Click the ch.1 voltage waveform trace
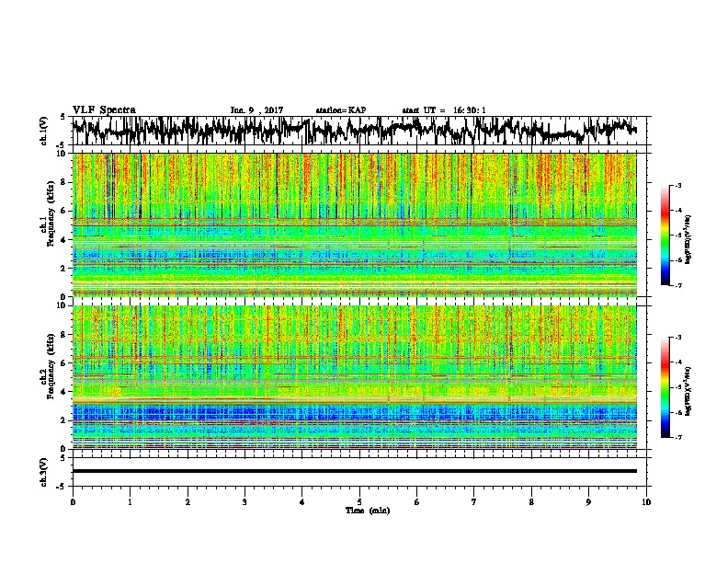728x563 pixels. 354,131
